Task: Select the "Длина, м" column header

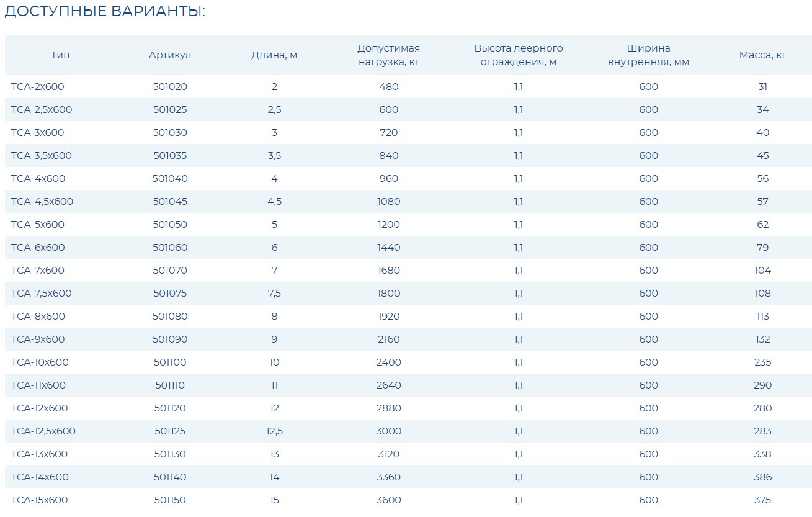Action: click(x=274, y=55)
